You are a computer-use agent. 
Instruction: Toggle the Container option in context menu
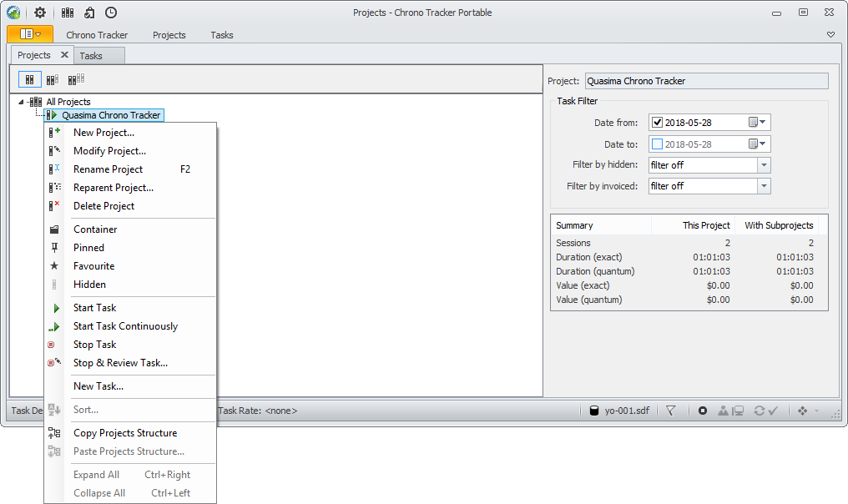point(130,229)
